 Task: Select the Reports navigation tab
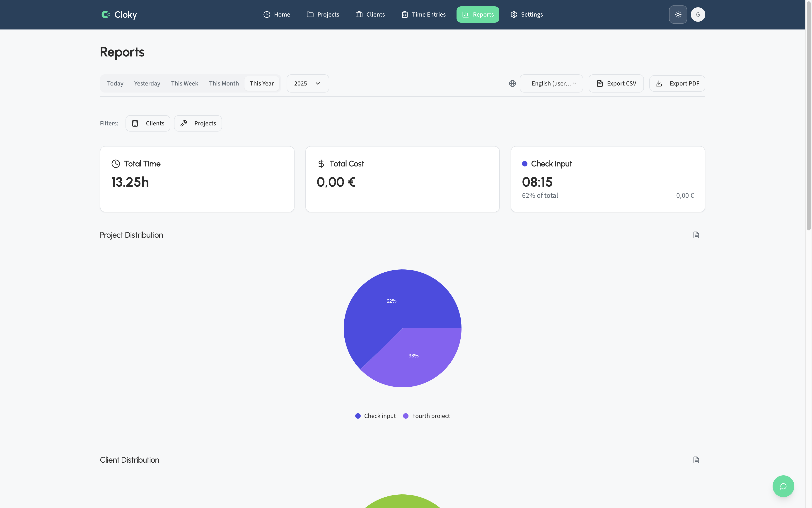click(478, 15)
